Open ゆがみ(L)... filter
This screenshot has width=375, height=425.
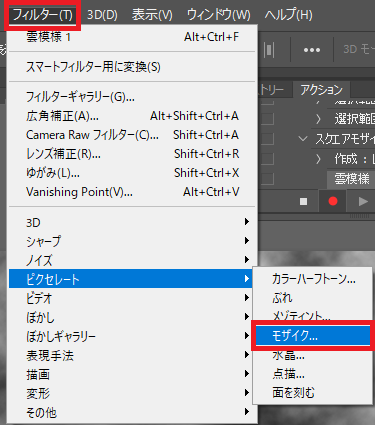coord(132,173)
